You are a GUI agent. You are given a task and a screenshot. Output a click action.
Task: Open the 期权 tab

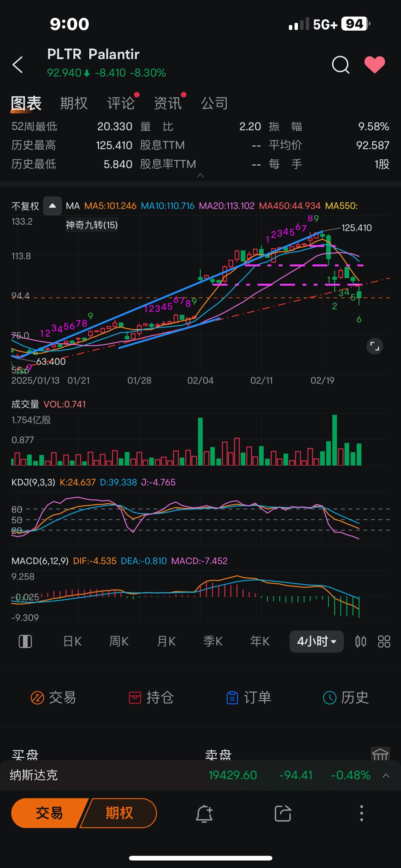pos(74,103)
